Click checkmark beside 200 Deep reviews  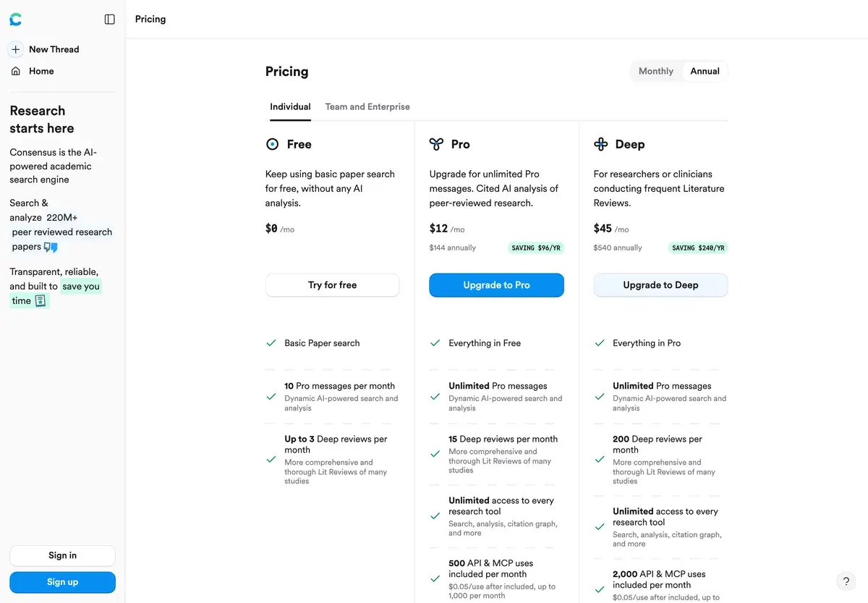pyautogui.click(x=600, y=459)
